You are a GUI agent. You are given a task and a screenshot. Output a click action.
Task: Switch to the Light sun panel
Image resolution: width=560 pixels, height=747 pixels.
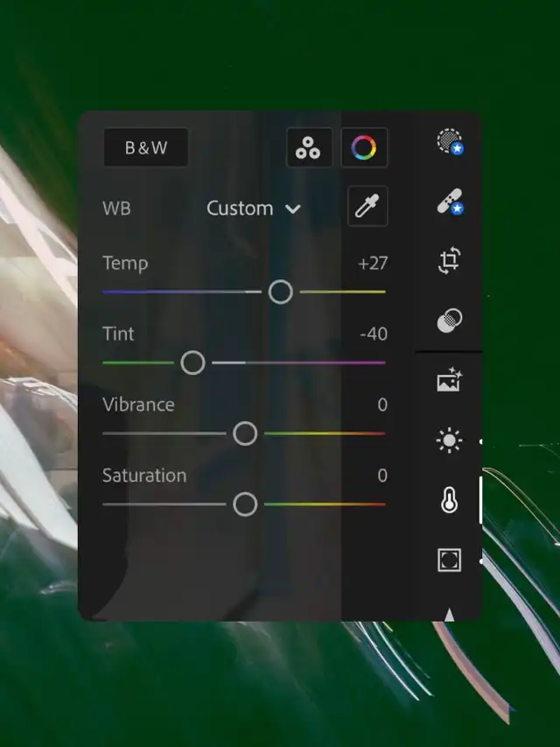450,441
